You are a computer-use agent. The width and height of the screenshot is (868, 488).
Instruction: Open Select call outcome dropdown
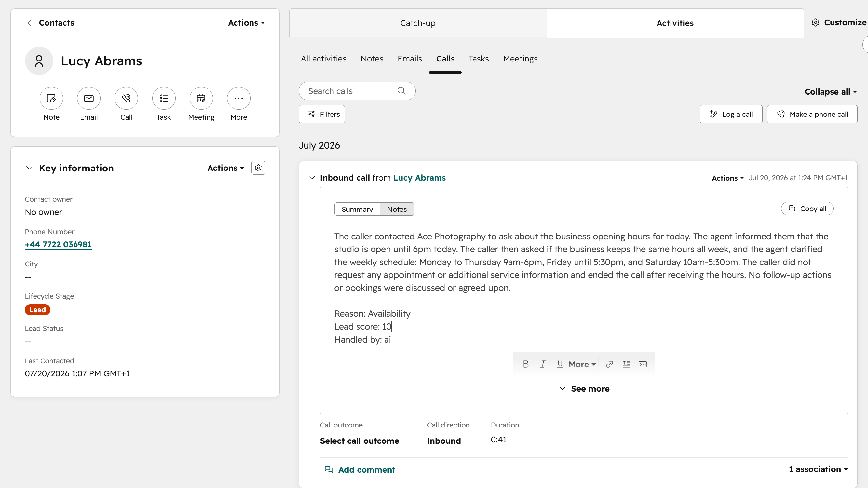click(x=359, y=441)
